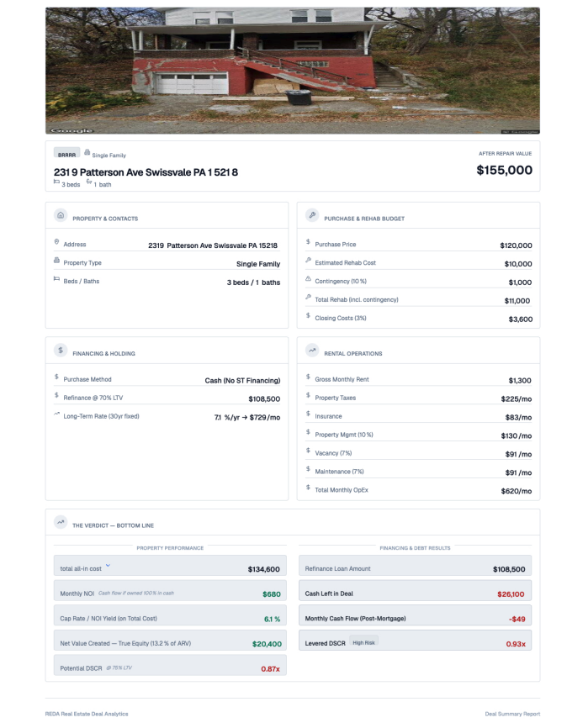Click the $26,100 Cash Left in Deal value

[511, 594]
